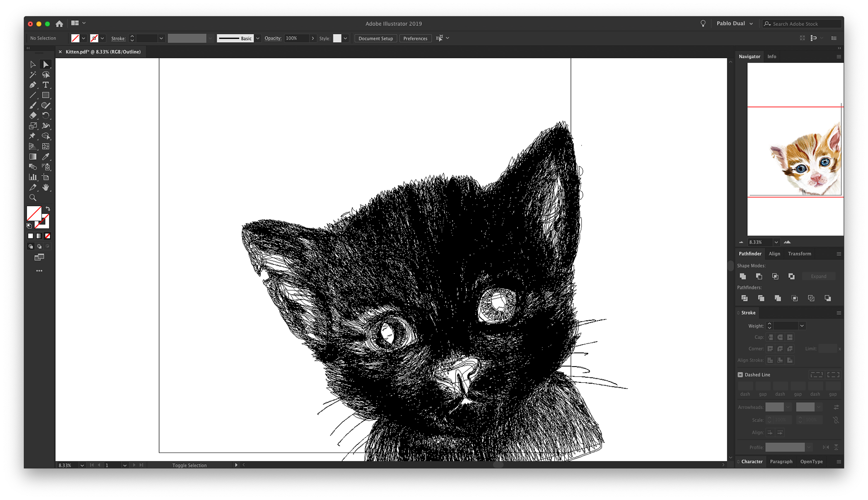The width and height of the screenshot is (868, 500).
Task: Select the Pen tool
Action: (33, 85)
